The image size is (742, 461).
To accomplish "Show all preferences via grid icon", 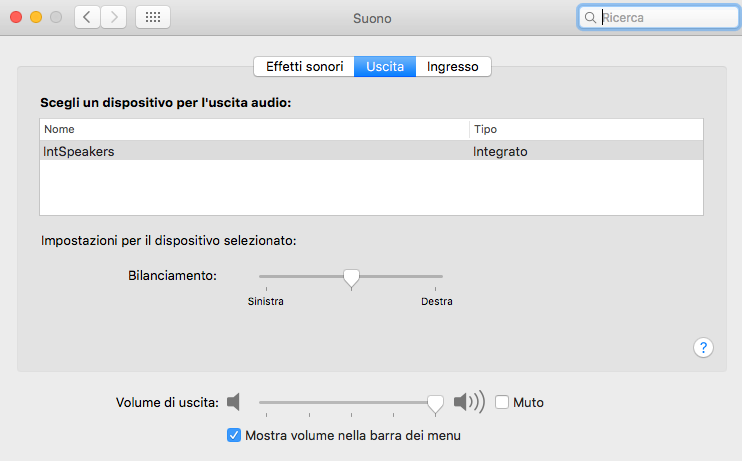I will coord(152,17).
